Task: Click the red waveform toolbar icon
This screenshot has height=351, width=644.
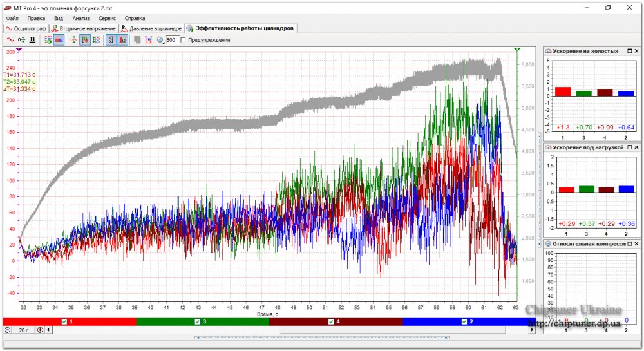Action: coord(10,40)
